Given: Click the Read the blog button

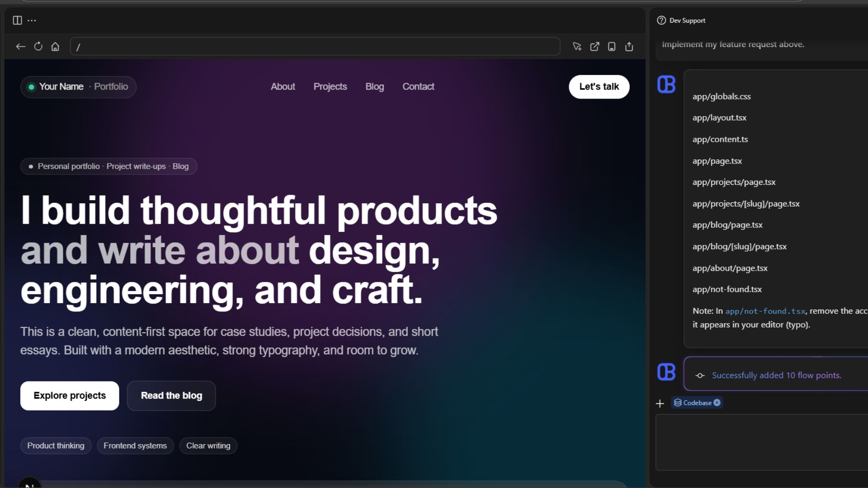Looking at the screenshot, I should click(171, 396).
